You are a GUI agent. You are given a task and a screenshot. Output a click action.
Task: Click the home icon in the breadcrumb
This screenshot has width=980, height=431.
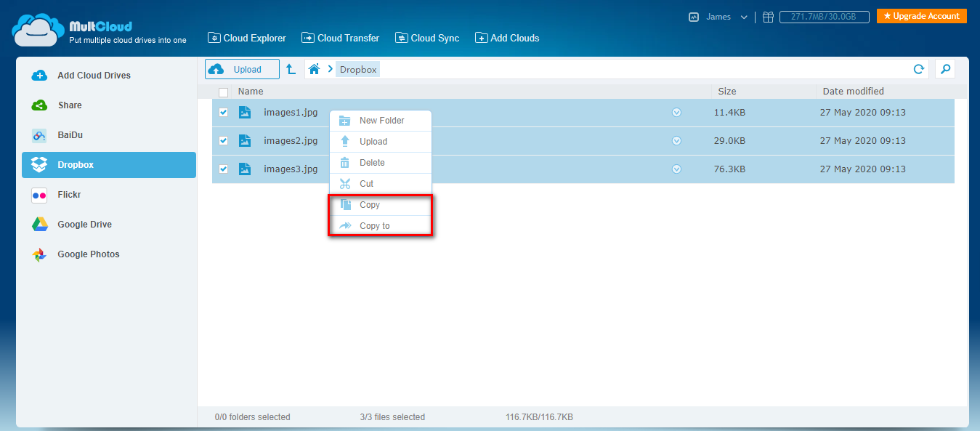tap(315, 69)
